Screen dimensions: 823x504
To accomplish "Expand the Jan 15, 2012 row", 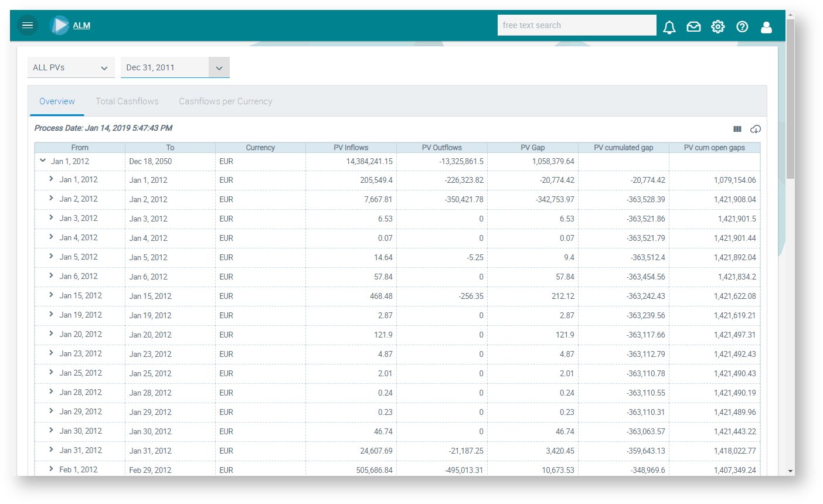I will [x=52, y=295].
